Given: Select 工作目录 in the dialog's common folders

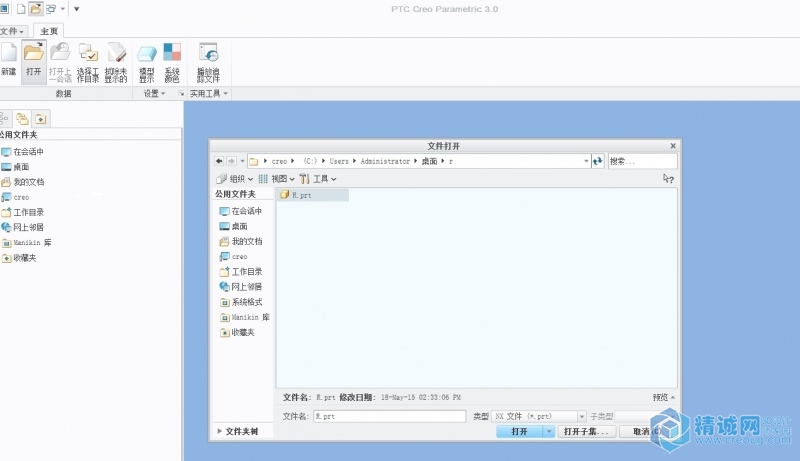Looking at the screenshot, I should click(241, 271).
